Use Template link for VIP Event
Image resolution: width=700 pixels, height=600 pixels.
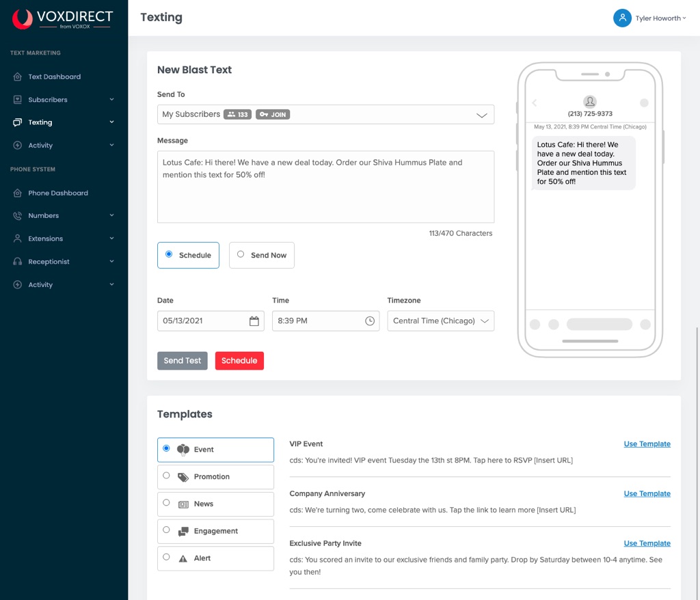(x=647, y=444)
